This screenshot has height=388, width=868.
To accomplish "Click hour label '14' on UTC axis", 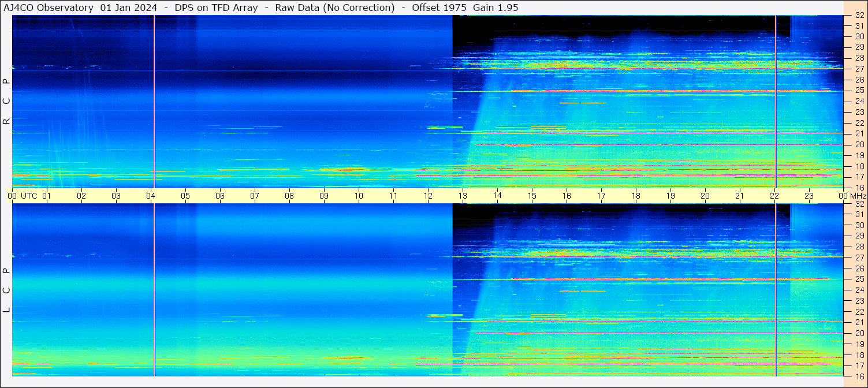I will coord(497,195).
